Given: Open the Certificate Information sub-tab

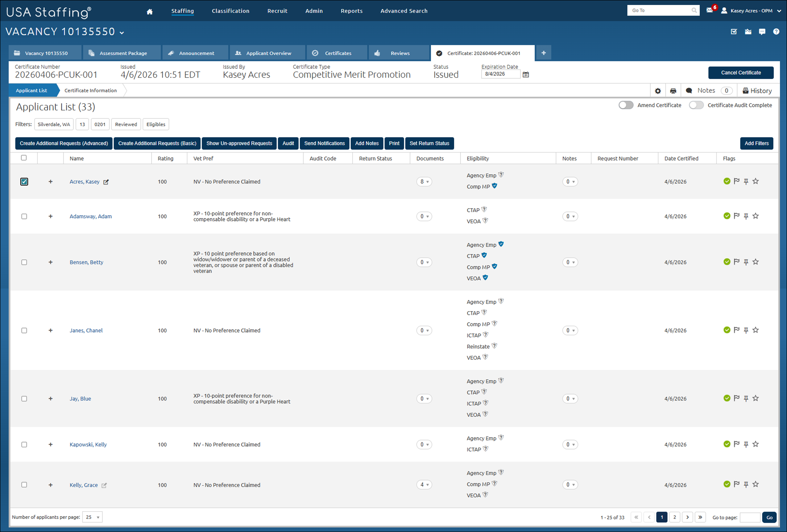Looking at the screenshot, I should tap(90, 90).
